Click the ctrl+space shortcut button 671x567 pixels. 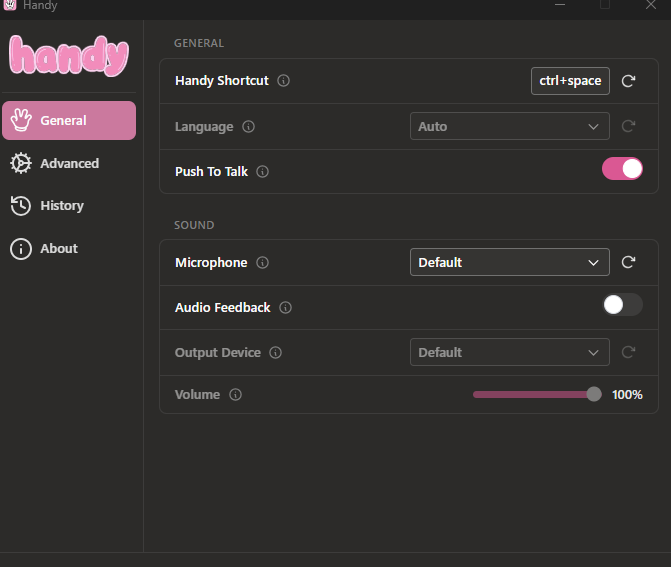click(x=570, y=81)
